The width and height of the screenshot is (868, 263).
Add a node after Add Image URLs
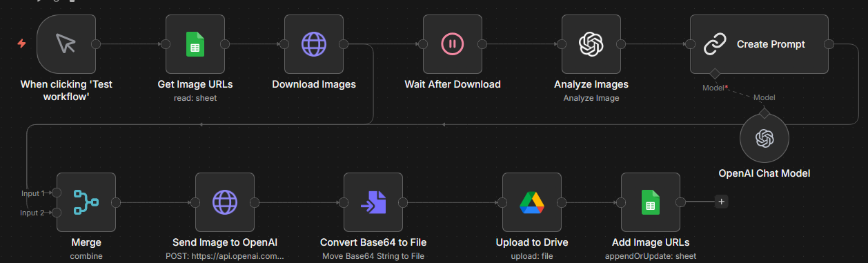(x=721, y=202)
